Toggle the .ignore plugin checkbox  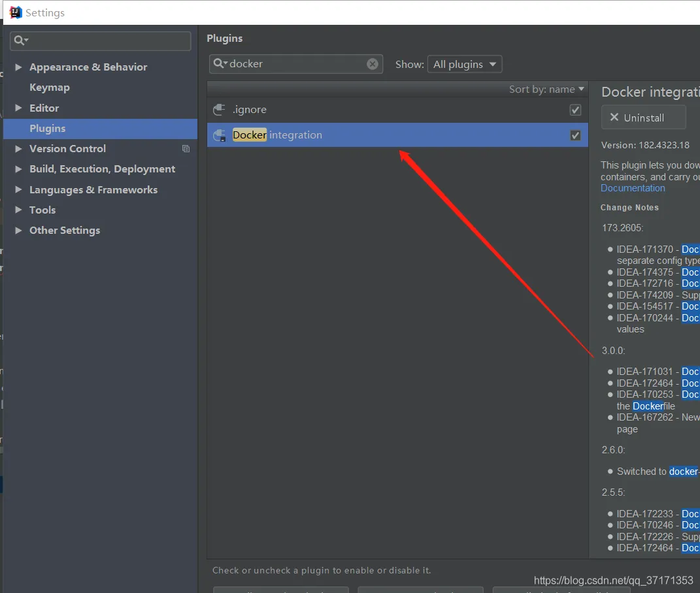(x=575, y=110)
